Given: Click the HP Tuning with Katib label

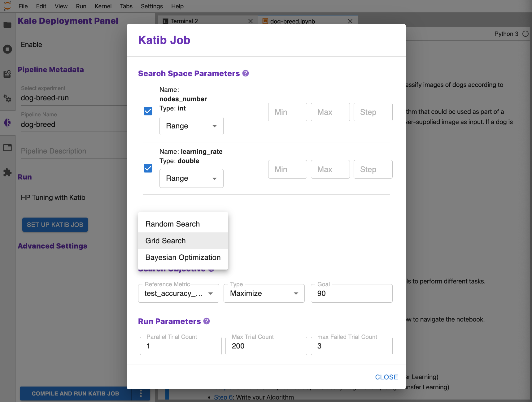Looking at the screenshot, I should (53, 197).
